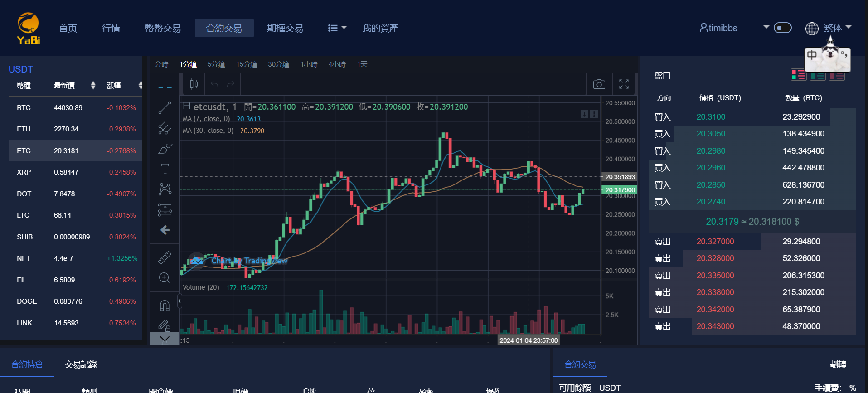Select the trend line drawing tool
This screenshot has height=393, width=868.
point(165,108)
